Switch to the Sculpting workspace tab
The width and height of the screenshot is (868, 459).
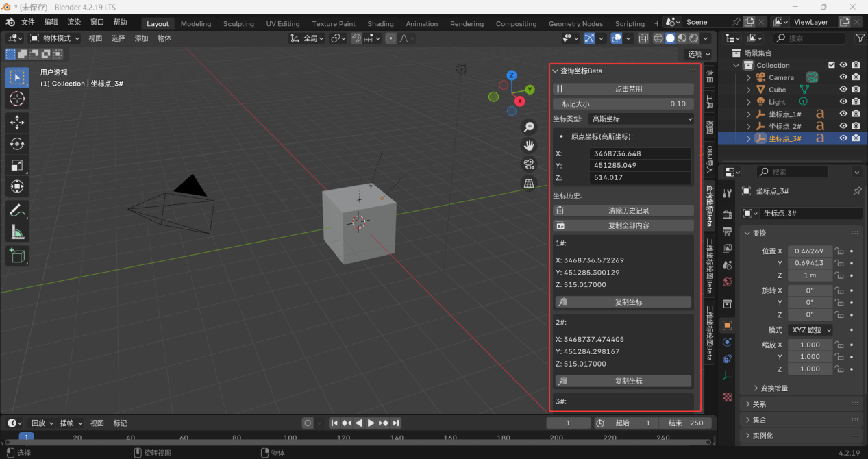point(238,23)
